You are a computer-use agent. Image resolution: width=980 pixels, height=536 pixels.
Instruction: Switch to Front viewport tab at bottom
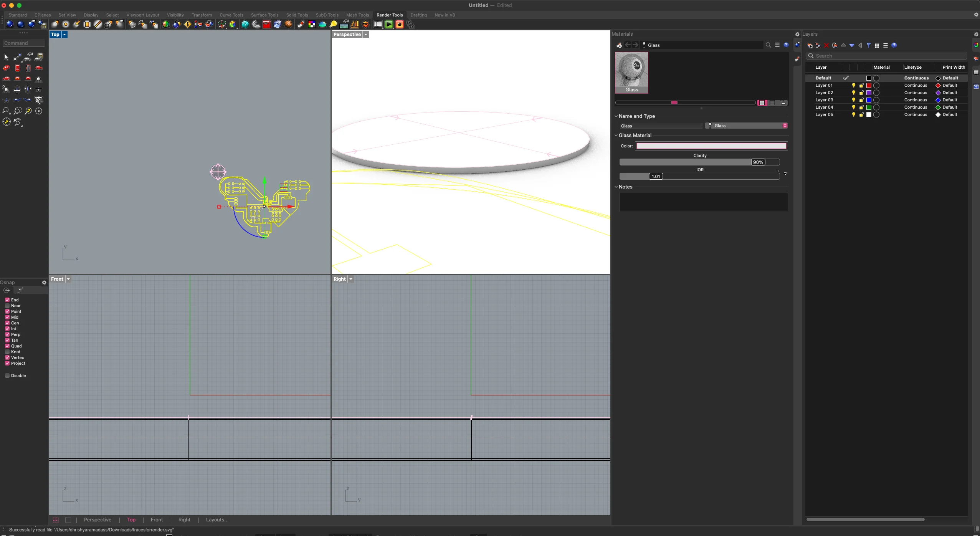(157, 520)
